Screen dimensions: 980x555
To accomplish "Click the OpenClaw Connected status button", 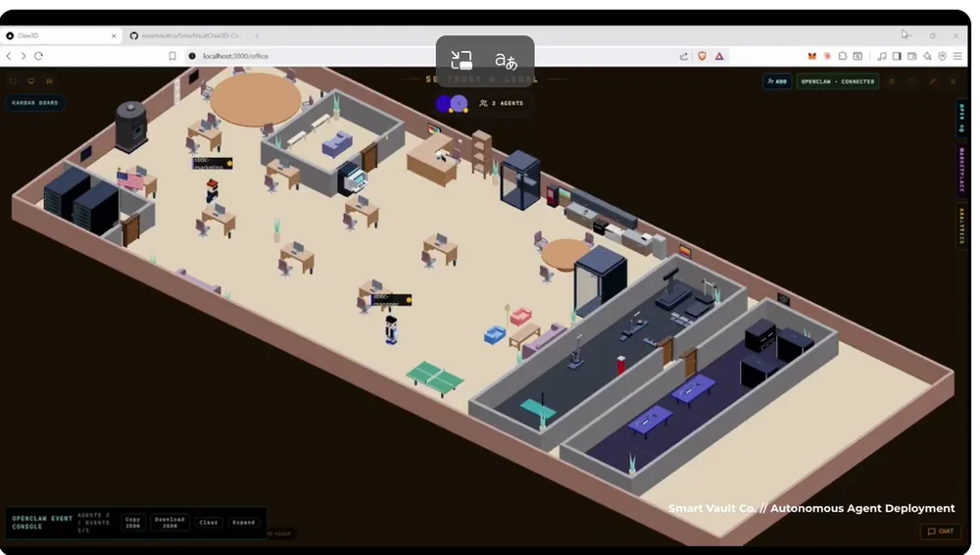I will pos(838,81).
